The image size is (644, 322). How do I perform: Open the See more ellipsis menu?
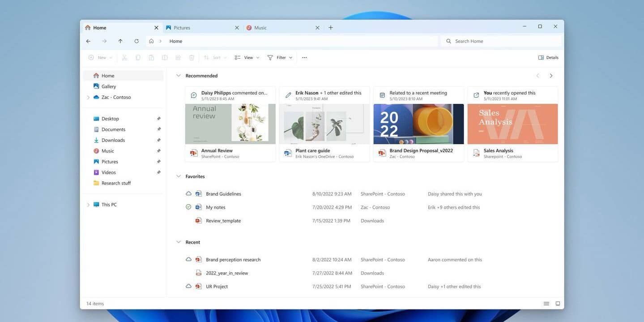pos(304,58)
